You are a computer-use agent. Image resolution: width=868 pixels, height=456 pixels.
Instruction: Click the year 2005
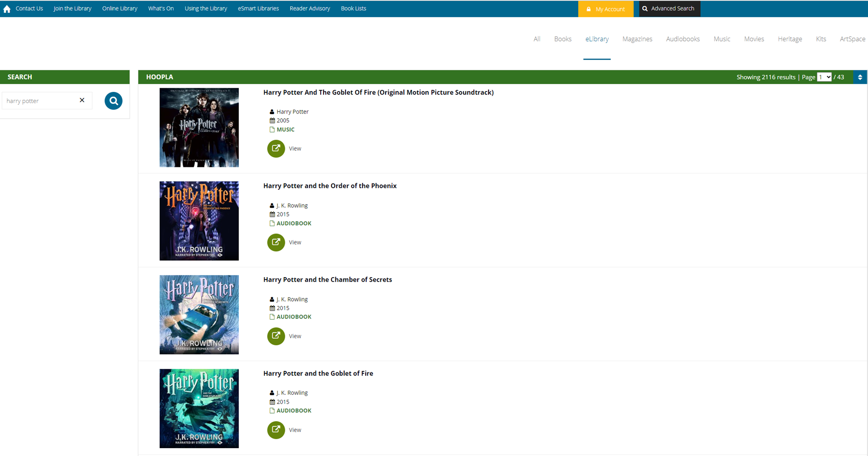pos(283,120)
